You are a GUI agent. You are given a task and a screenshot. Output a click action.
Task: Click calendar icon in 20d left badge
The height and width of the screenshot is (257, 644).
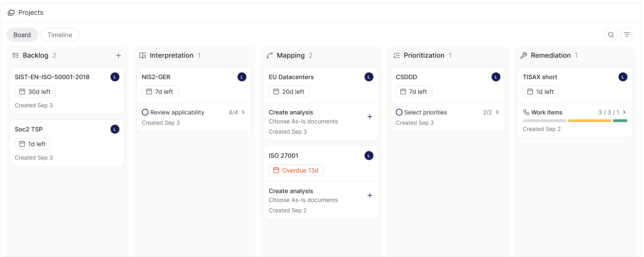click(x=276, y=92)
